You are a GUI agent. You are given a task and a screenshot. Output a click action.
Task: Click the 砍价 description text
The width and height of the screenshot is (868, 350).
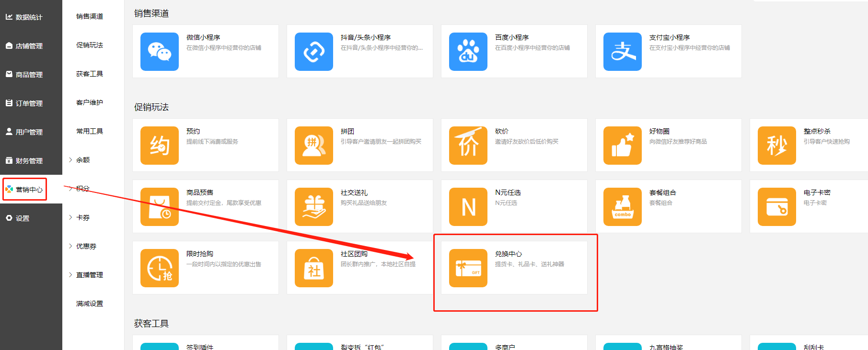[x=527, y=142]
